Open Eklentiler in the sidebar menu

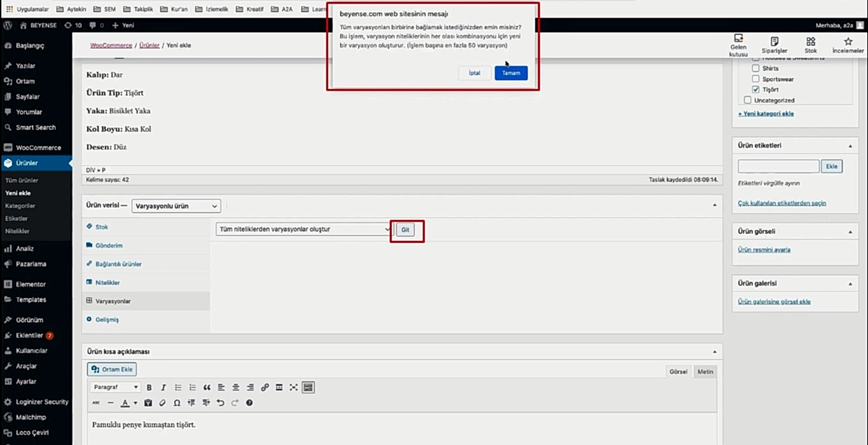click(36, 336)
